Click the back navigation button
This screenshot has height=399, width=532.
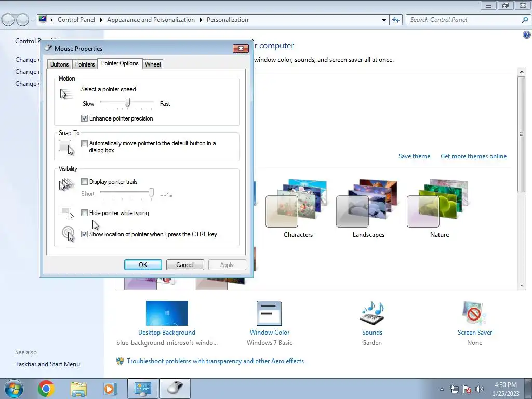pos(8,20)
